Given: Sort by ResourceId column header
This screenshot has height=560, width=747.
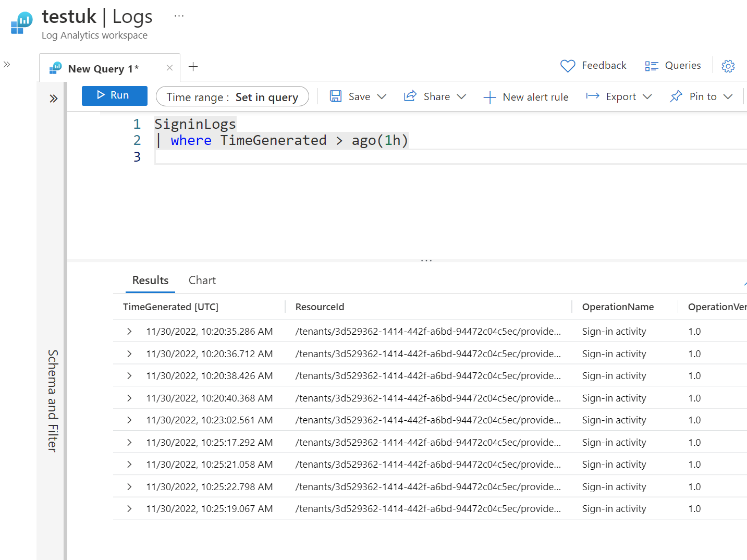Looking at the screenshot, I should click(x=320, y=307).
